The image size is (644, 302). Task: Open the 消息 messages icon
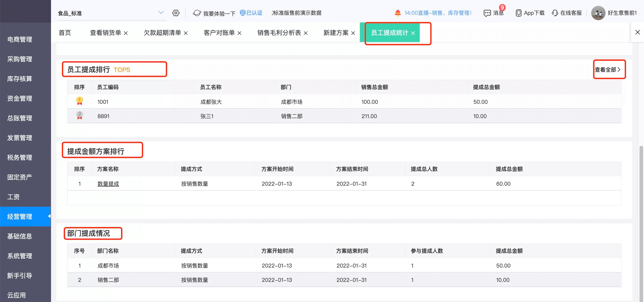487,13
